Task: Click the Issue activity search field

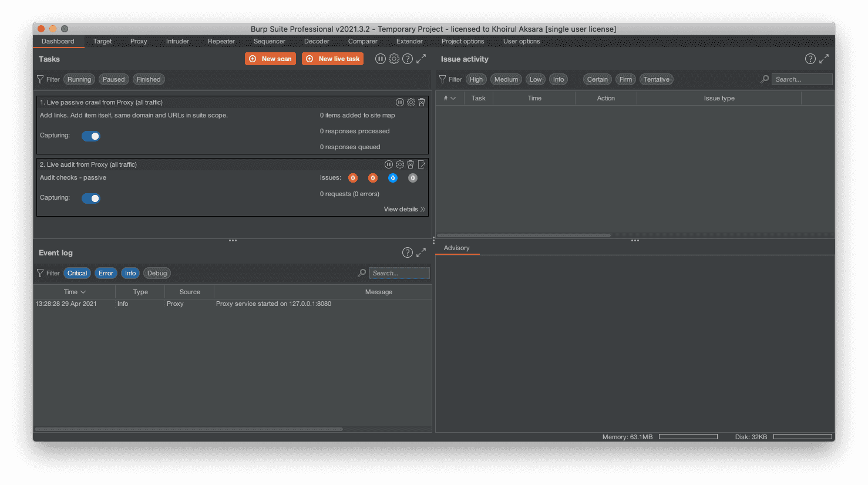Action: point(802,79)
